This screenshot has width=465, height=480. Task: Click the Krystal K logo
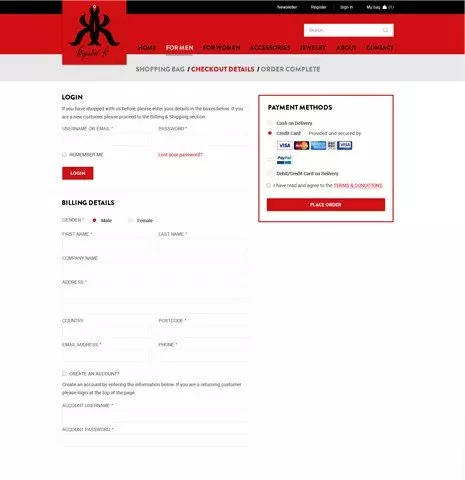[x=94, y=32]
